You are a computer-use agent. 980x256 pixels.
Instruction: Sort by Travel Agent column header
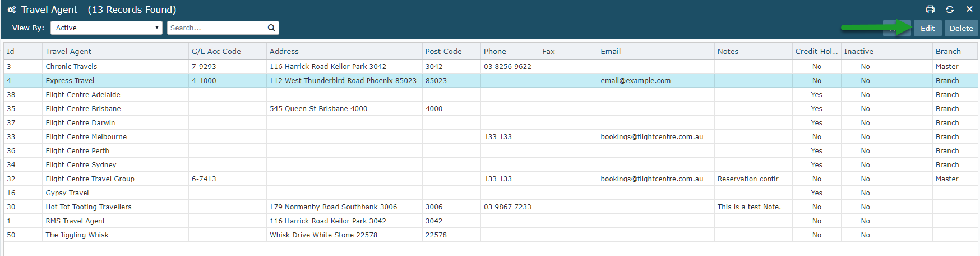[x=115, y=51]
